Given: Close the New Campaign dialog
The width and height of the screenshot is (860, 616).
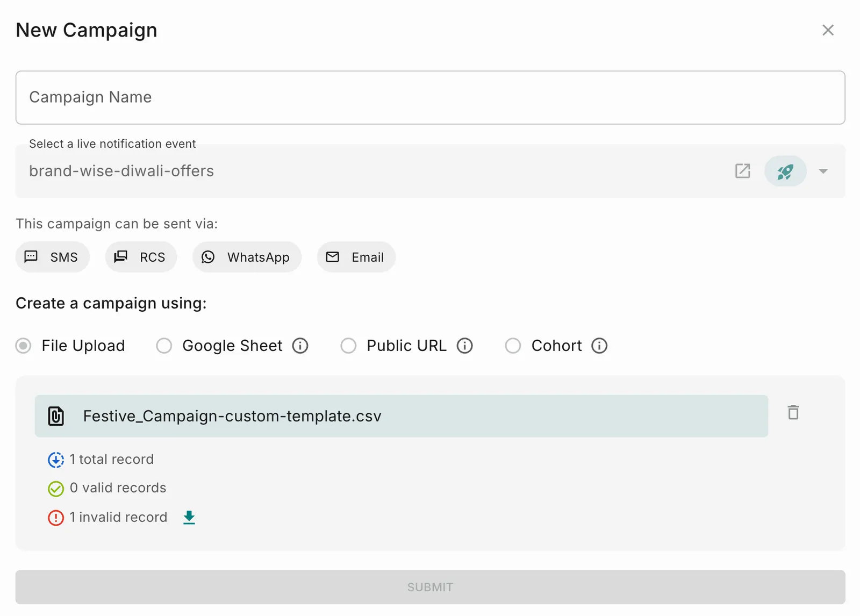Looking at the screenshot, I should pos(828,30).
